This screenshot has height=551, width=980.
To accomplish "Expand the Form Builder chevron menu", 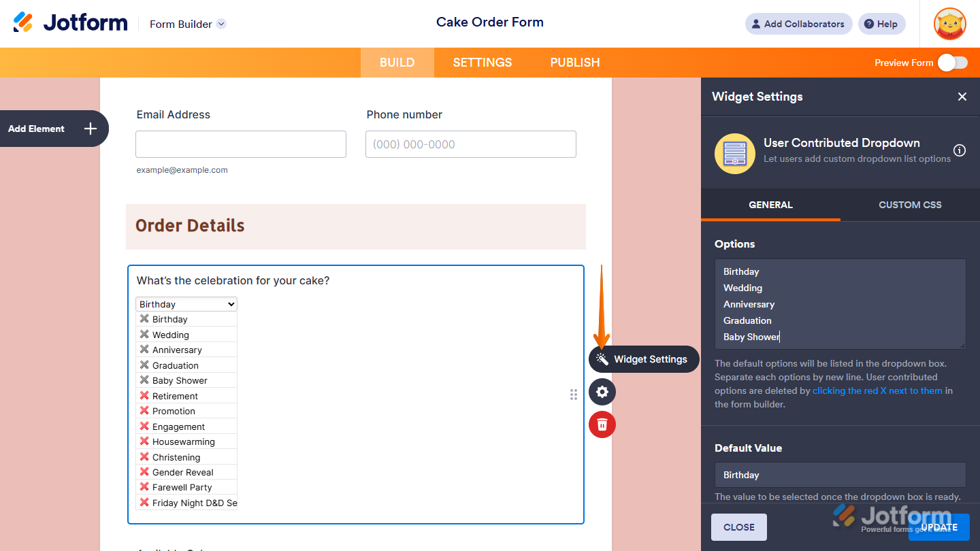I will [220, 24].
